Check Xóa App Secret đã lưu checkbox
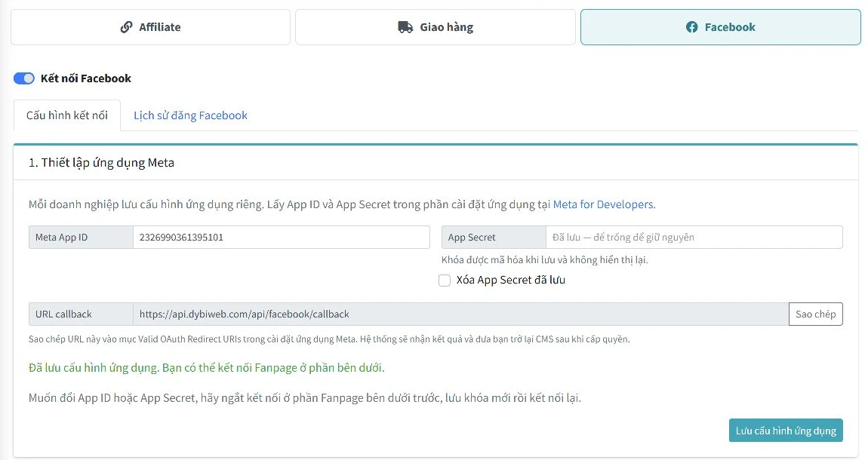This screenshot has width=868, height=460. coord(445,281)
